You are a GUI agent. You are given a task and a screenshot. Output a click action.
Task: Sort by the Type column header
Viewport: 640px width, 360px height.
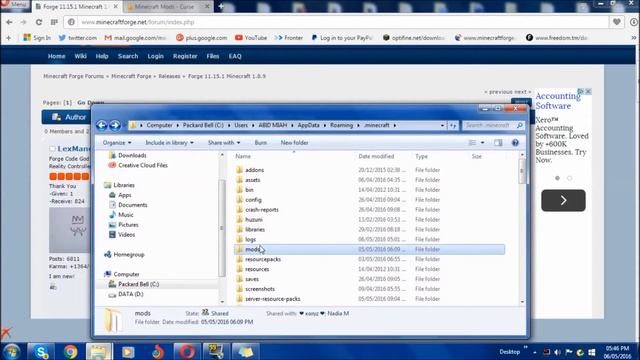(421, 156)
